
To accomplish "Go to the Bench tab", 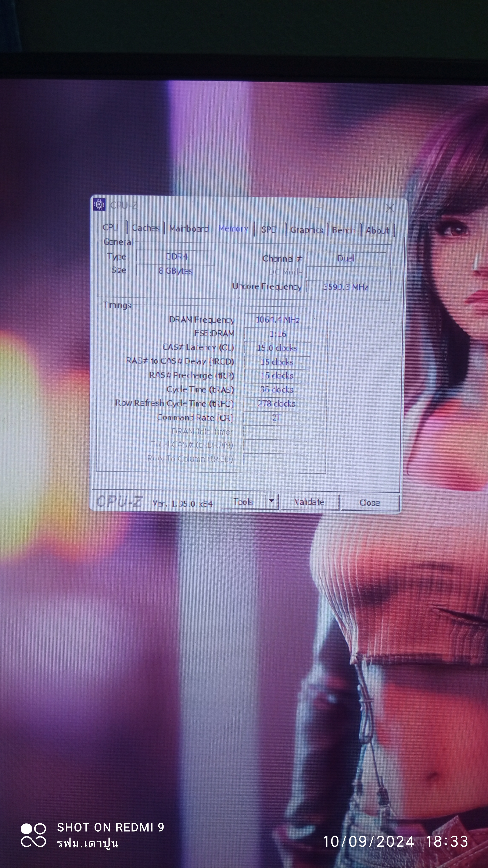I will (x=344, y=230).
